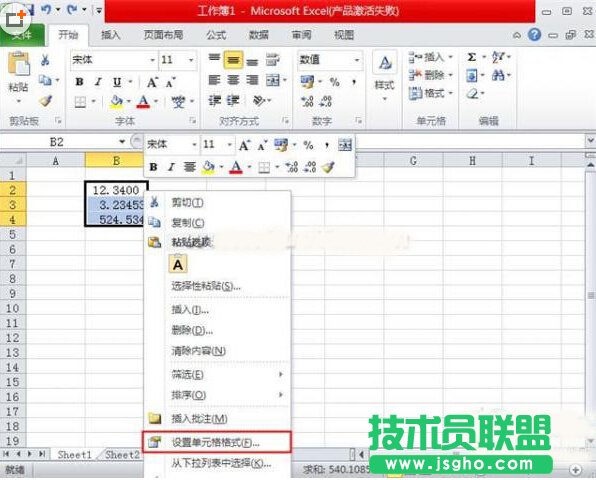Choose 选择性粘贴(S)... from context menu
This screenshot has height=480, width=596.
click(x=217, y=286)
